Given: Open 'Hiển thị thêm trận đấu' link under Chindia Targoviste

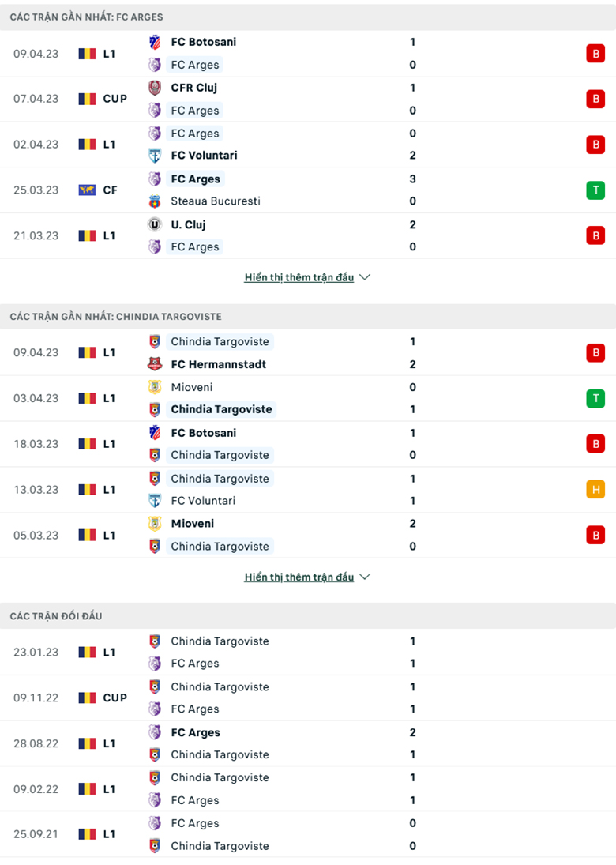Looking at the screenshot, I should (x=299, y=577).
